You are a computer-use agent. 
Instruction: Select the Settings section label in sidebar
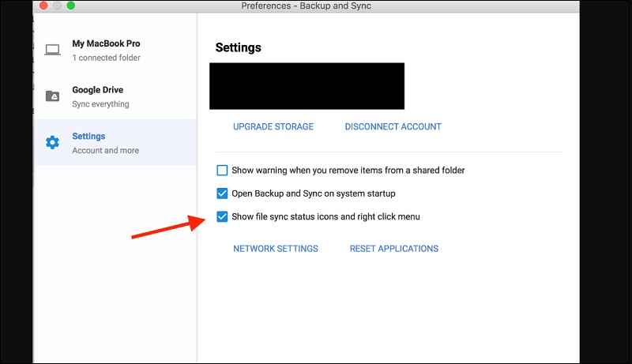tap(88, 137)
